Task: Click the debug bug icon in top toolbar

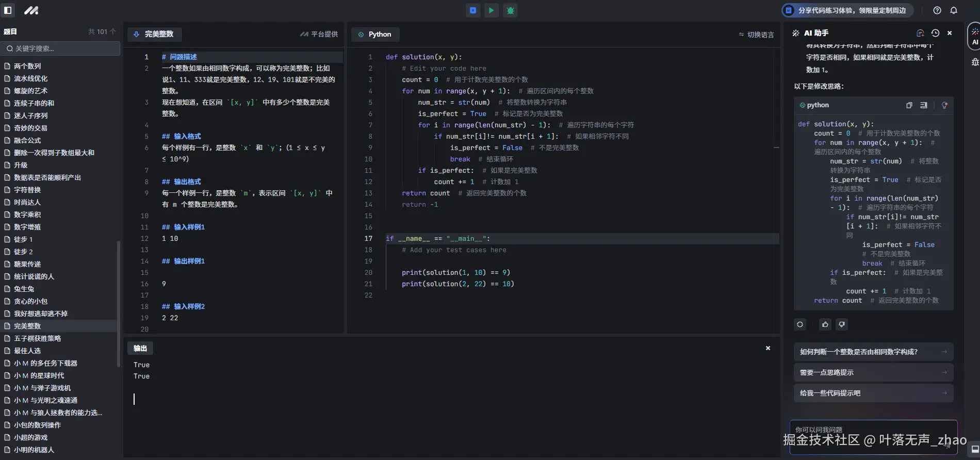Action: [510, 10]
